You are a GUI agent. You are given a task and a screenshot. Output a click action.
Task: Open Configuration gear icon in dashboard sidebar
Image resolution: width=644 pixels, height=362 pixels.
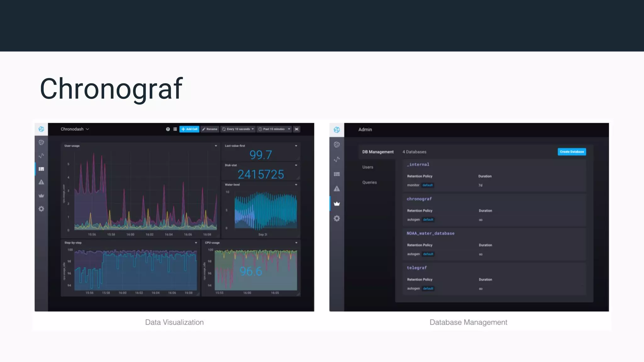point(41,209)
